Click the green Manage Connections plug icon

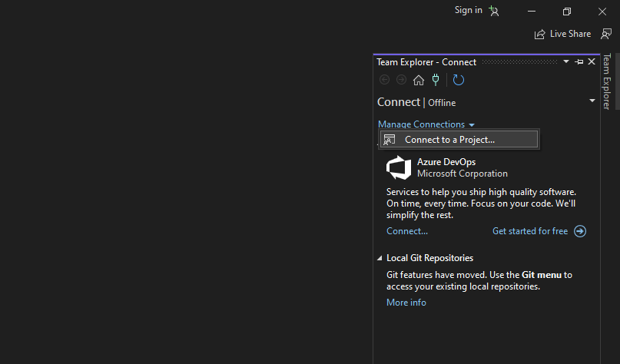pyautogui.click(x=436, y=80)
